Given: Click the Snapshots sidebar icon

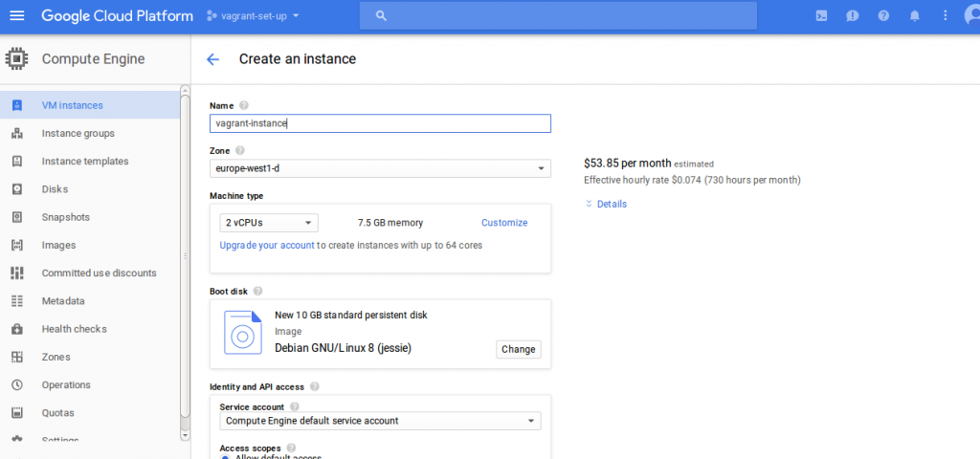Looking at the screenshot, I should [17, 217].
